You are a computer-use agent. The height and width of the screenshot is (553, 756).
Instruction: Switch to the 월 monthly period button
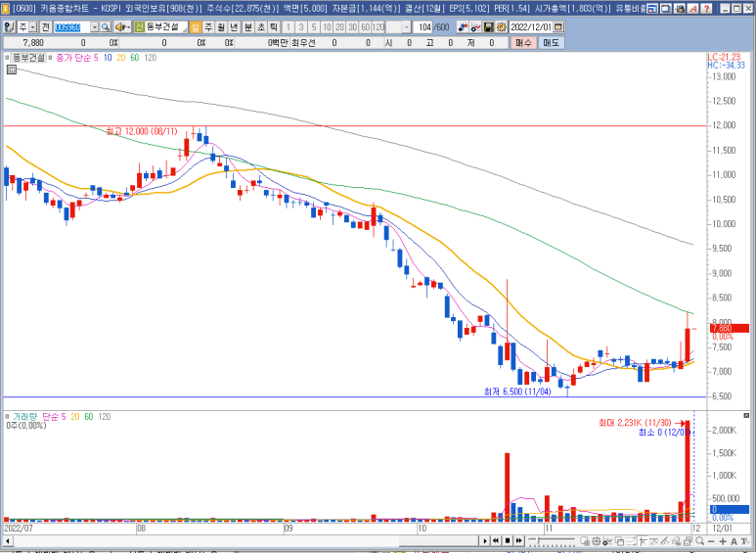tap(221, 27)
